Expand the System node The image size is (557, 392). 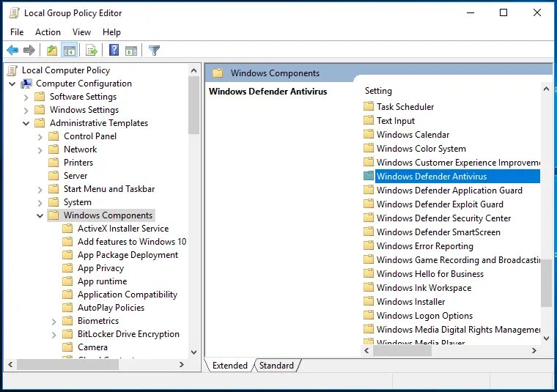click(40, 203)
